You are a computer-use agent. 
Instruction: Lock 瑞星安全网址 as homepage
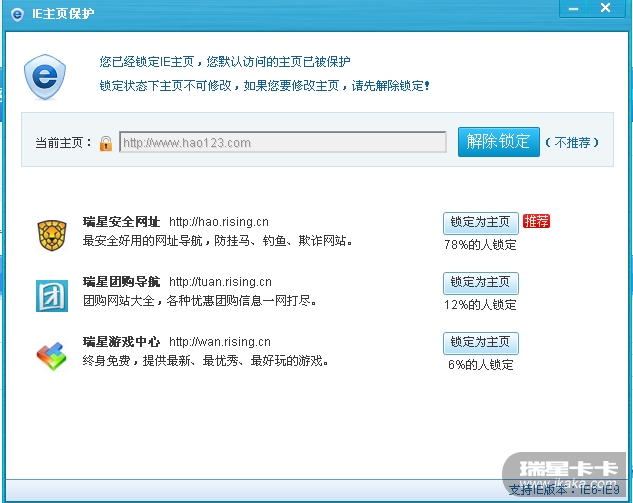(480, 223)
